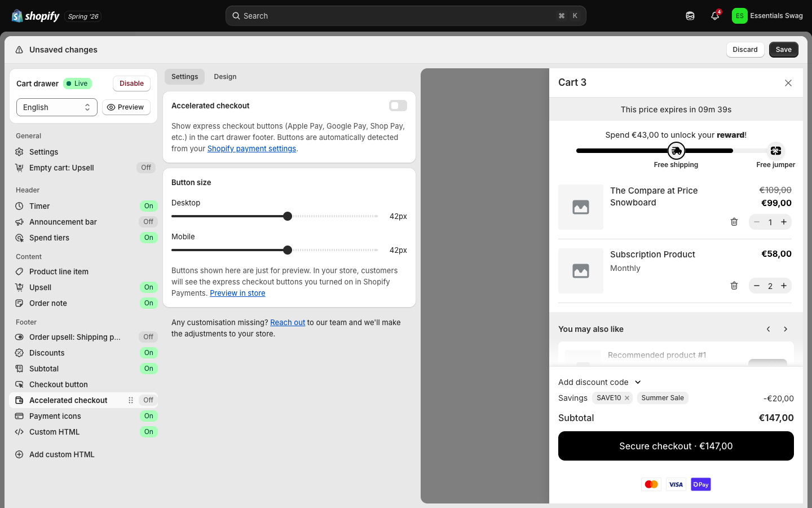Click the Empty cart Upsell cart icon

(x=19, y=168)
